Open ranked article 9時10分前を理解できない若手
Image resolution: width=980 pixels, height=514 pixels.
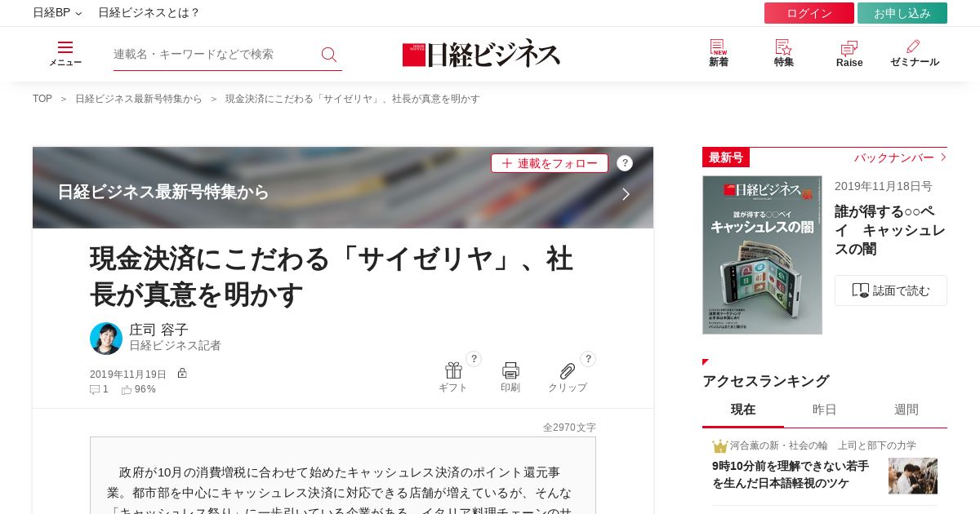791,474
